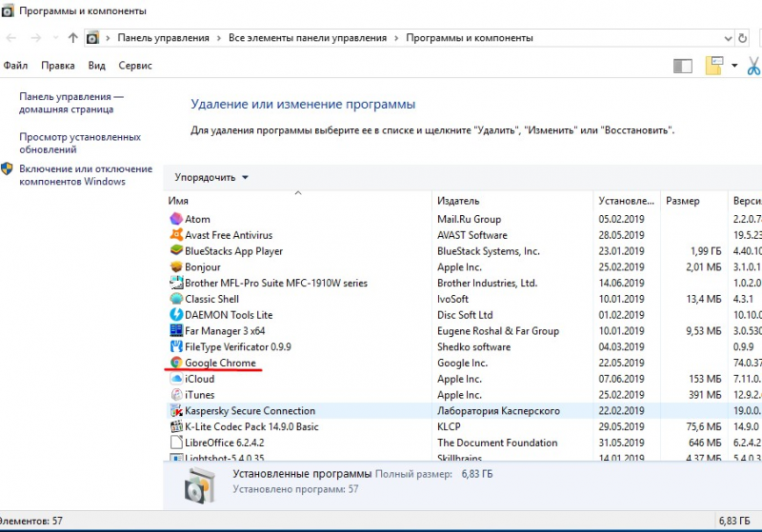Viewport: 762px width, 532px height.
Task: Open the Упорядочить dropdown
Action: (x=211, y=178)
